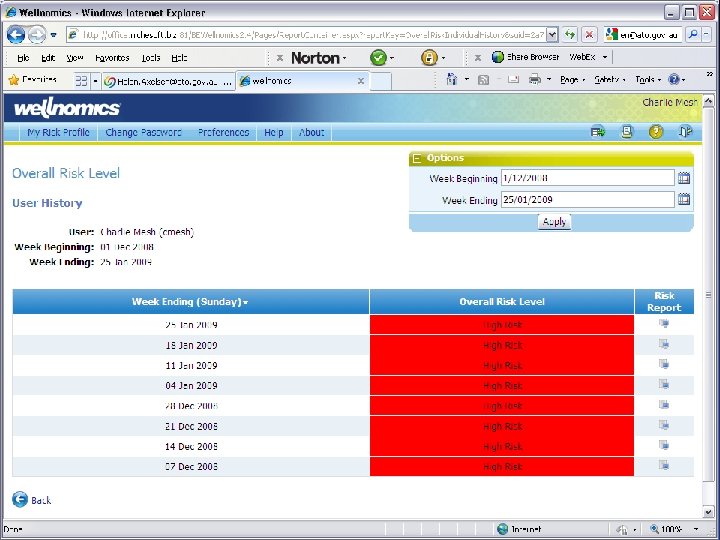This screenshot has width=720, height=540.
Task: Switch to the Helen.Skelton tab
Action: (168, 81)
